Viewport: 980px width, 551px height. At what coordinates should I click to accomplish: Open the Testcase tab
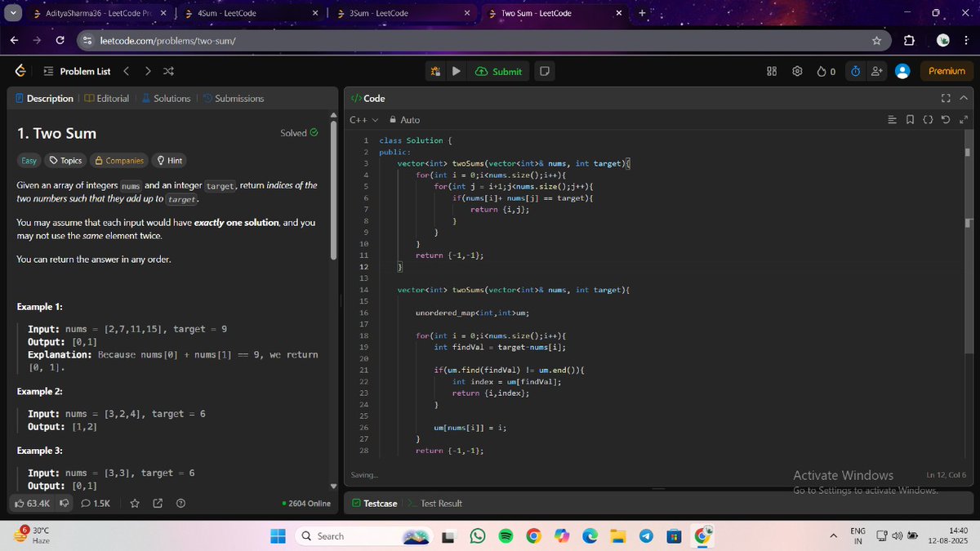coord(375,503)
